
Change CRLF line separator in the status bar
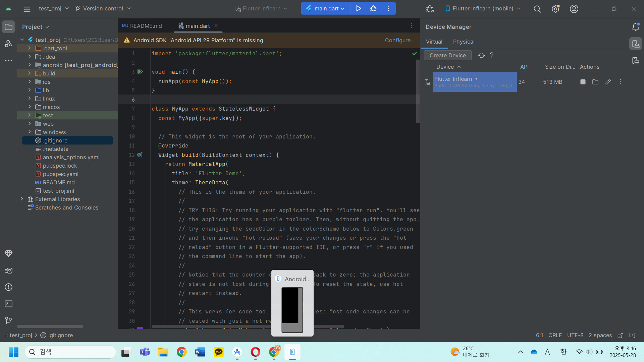(x=555, y=335)
